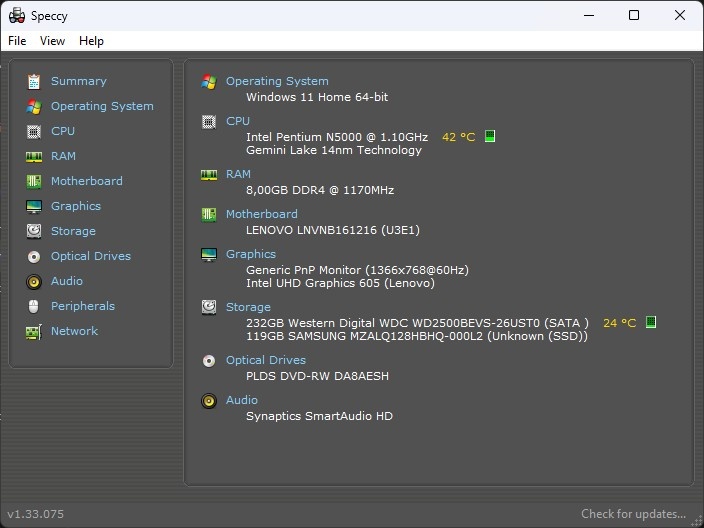Click the Windows flag icon in summary panel
Screen dimensions: 704x528
point(209,81)
